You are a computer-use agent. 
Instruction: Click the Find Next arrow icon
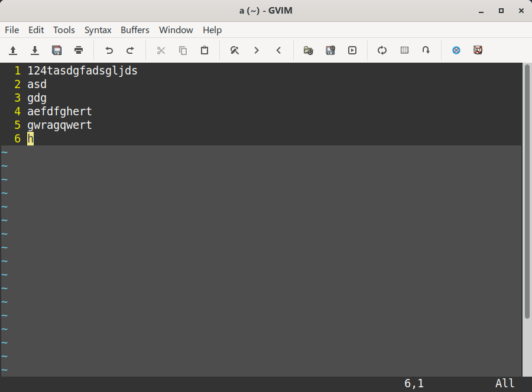(x=257, y=51)
